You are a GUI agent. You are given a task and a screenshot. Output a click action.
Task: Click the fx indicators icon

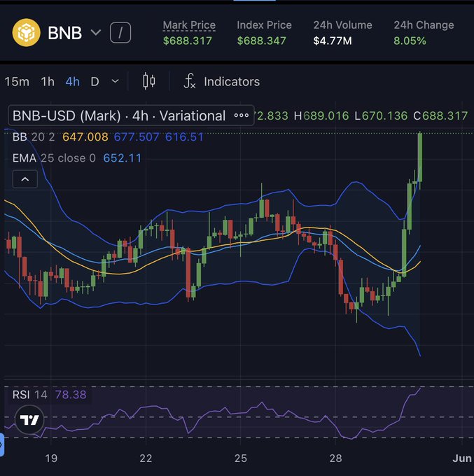click(190, 81)
